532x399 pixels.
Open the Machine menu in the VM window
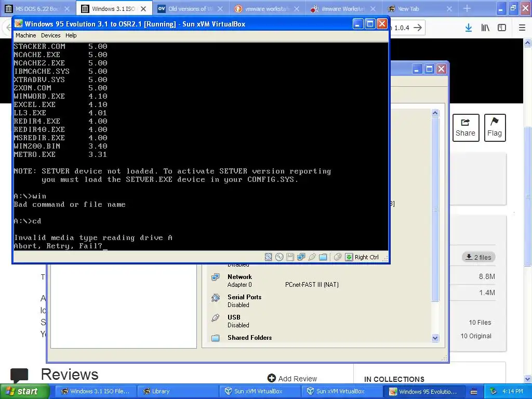[x=26, y=35]
